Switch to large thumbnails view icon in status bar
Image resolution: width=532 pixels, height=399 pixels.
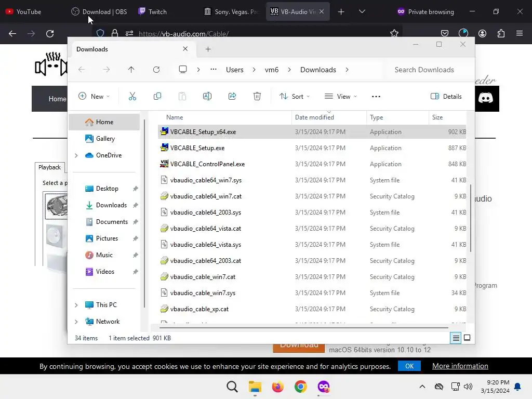point(467,338)
